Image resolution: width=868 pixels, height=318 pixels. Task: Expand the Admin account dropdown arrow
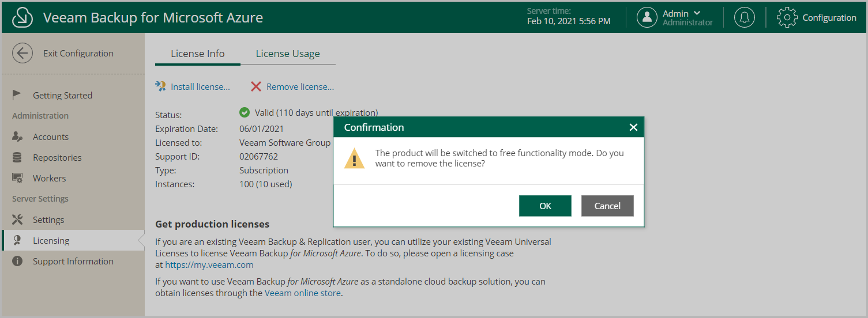697,13
